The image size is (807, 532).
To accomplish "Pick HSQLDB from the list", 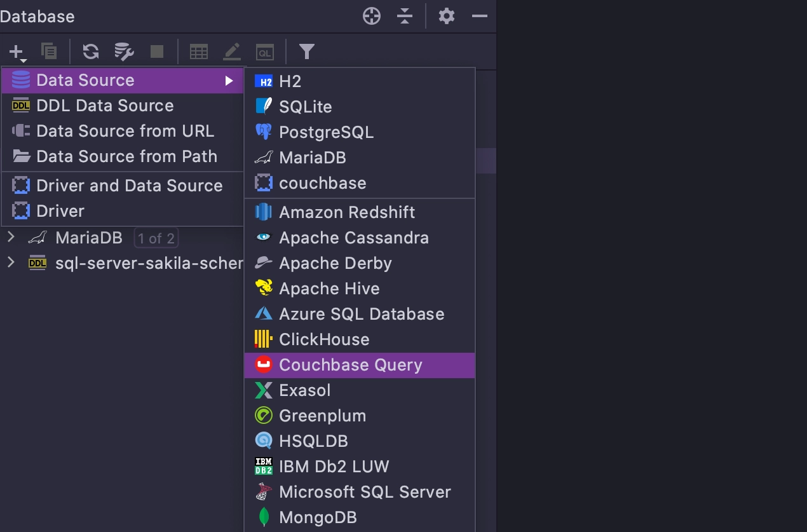I will (360, 441).
